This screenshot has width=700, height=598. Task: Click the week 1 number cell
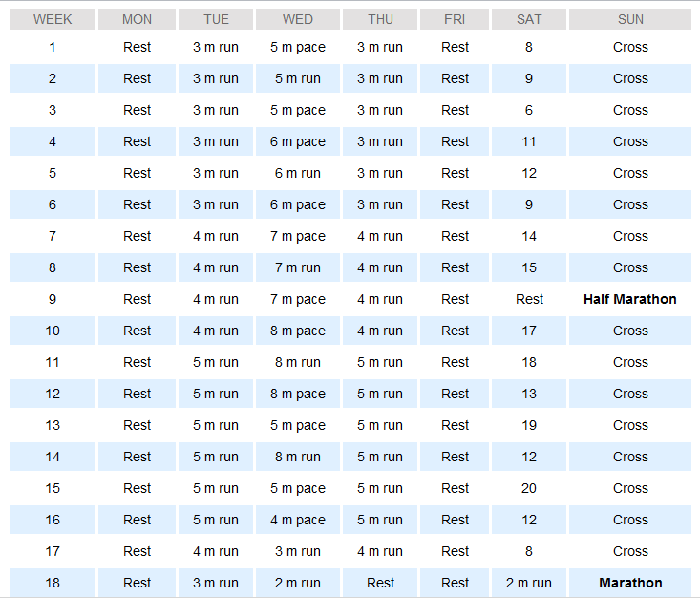pos(53,47)
